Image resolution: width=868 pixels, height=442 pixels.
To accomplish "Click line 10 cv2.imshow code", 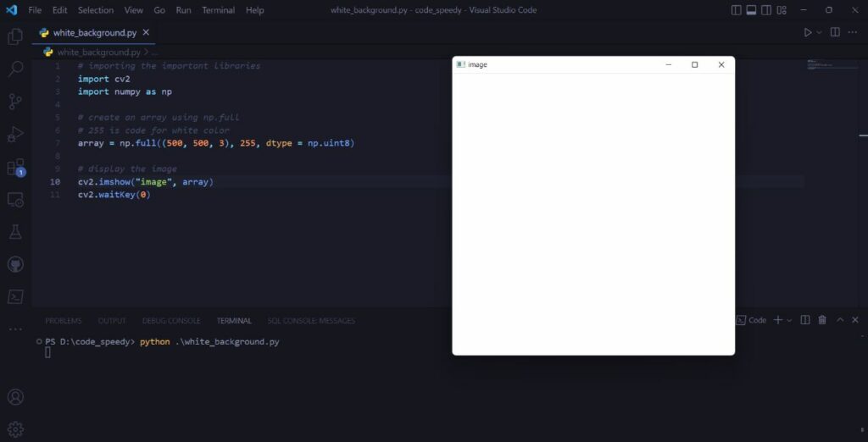I will point(146,182).
